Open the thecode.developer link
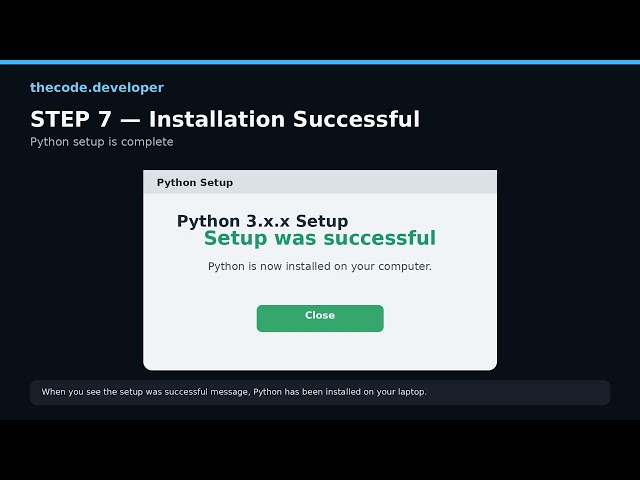Image resolution: width=640 pixels, height=480 pixels. (x=97, y=87)
